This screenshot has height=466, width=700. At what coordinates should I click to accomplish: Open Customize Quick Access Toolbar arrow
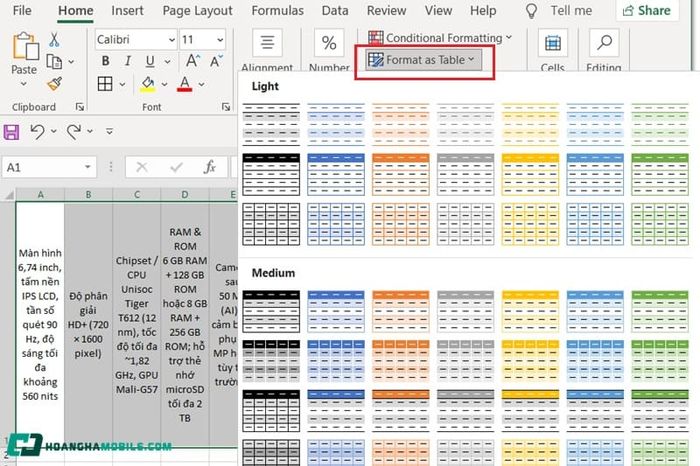pyautogui.click(x=109, y=131)
